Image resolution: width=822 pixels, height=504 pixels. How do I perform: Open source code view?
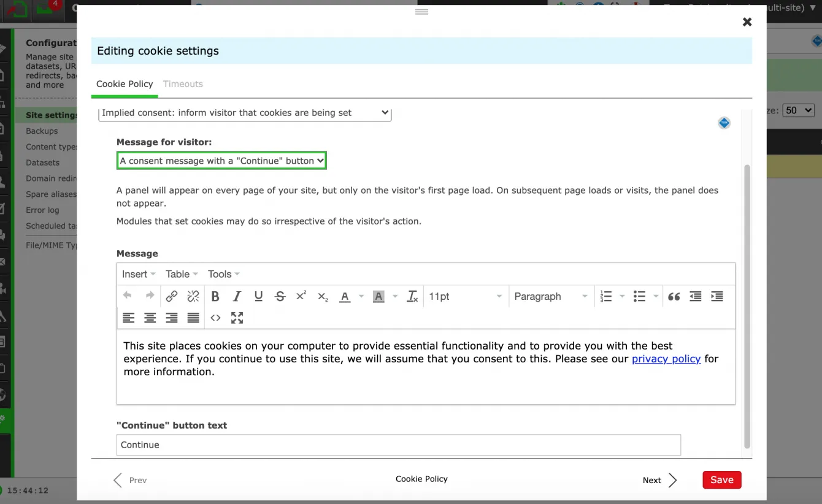coord(215,318)
